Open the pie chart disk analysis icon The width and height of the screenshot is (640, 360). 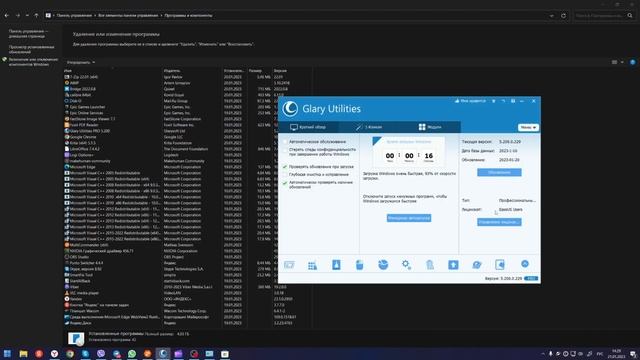tap(383, 265)
